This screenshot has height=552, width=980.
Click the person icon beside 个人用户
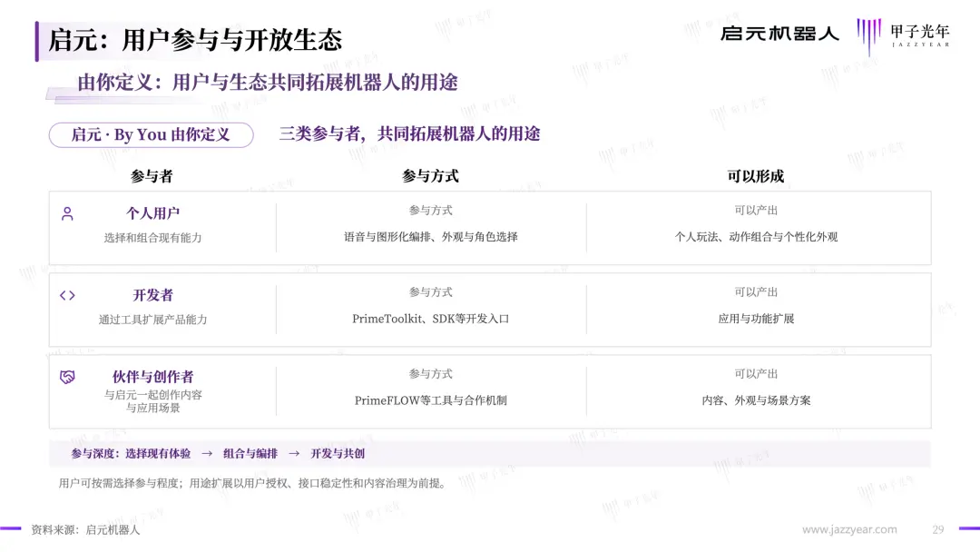(x=67, y=213)
